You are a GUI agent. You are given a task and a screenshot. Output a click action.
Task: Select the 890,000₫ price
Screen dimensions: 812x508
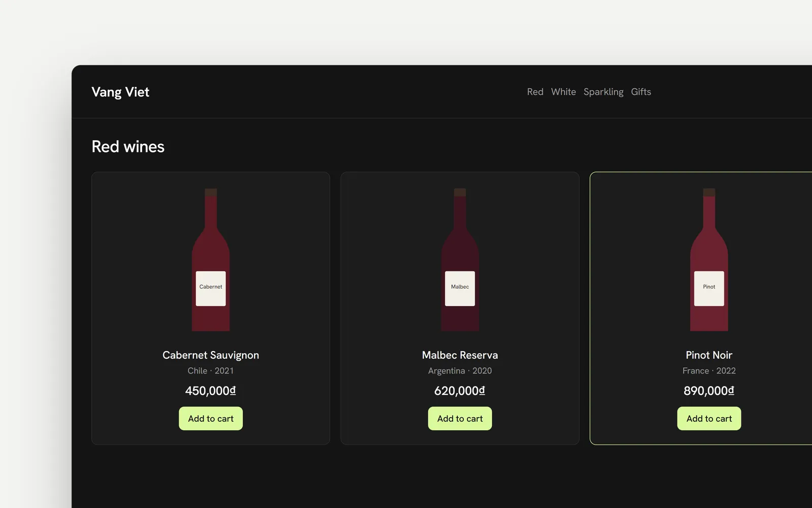tap(709, 391)
